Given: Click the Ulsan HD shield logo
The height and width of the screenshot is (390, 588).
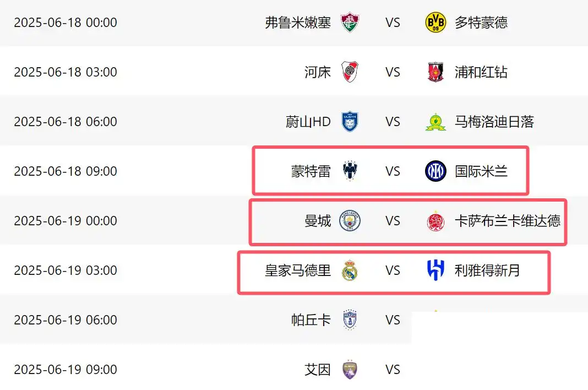Looking at the screenshot, I should click(350, 122).
